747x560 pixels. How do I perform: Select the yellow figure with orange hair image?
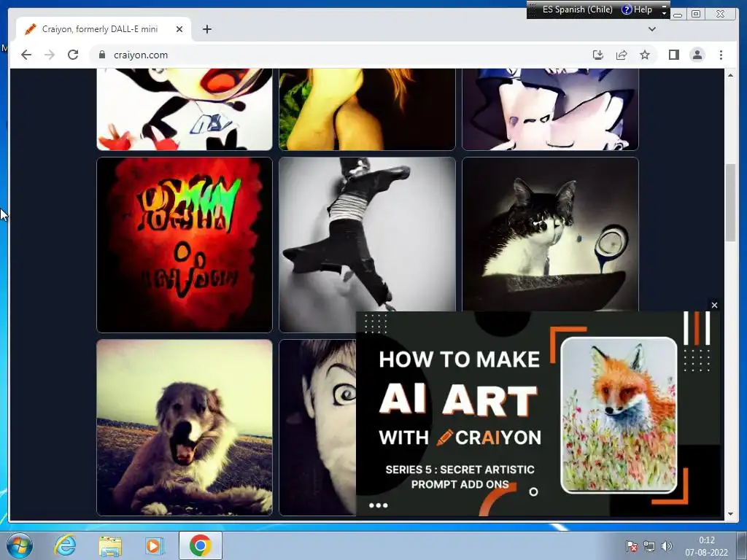pyautogui.click(x=367, y=109)
